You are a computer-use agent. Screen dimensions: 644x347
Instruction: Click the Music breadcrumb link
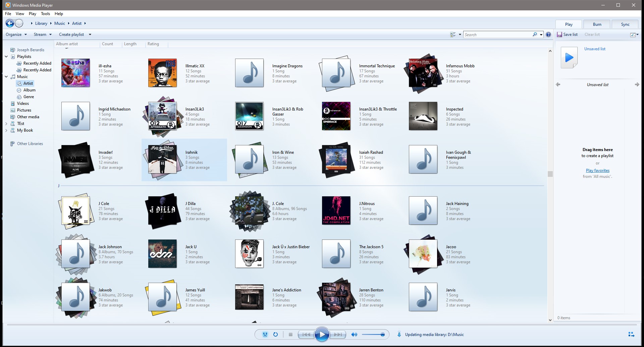click(x=60, y=23)
